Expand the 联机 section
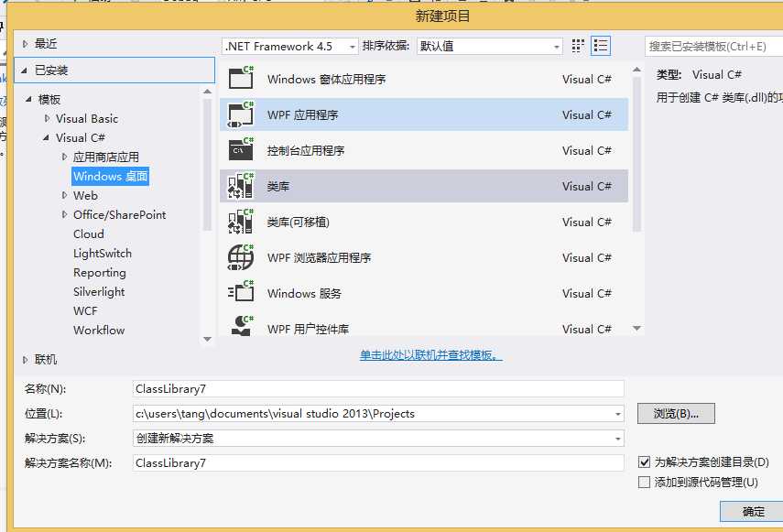Image resolution: width=783 pixels, height=532 pixels. [25, 359]
